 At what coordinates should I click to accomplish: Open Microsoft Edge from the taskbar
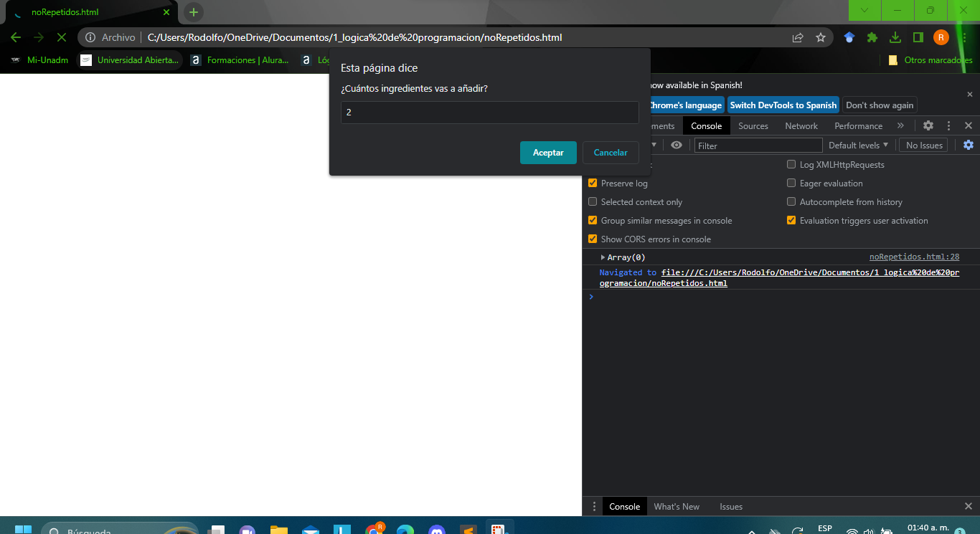[x=405, y=530]
